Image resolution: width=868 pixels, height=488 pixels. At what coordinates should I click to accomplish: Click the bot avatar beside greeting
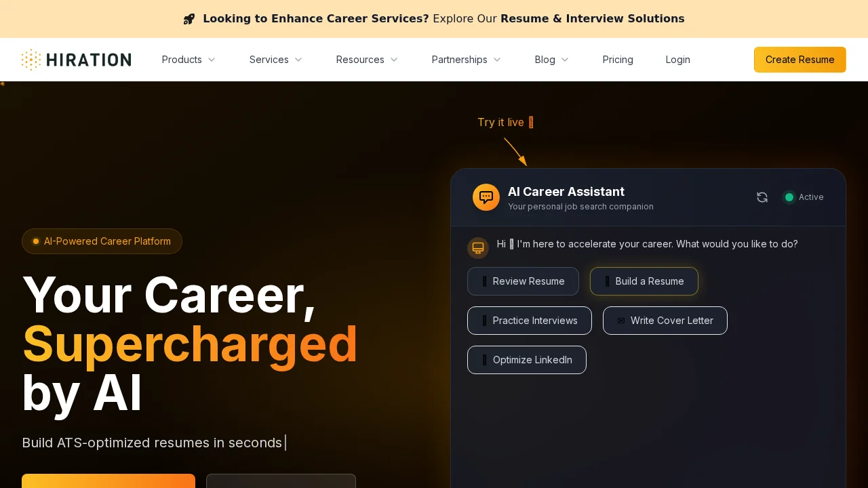pyautogui.click(x=478, y=248)
